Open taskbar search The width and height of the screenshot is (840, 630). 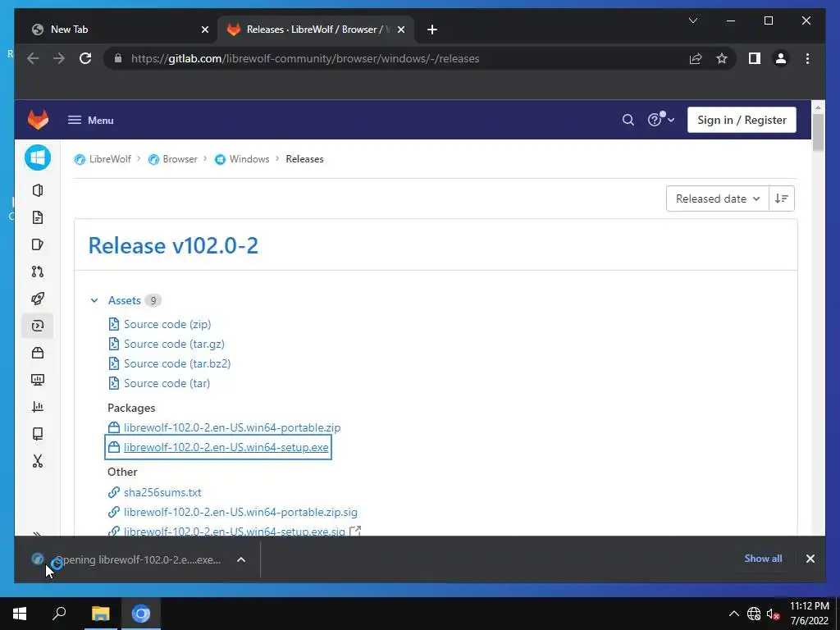tap(59, 614)
